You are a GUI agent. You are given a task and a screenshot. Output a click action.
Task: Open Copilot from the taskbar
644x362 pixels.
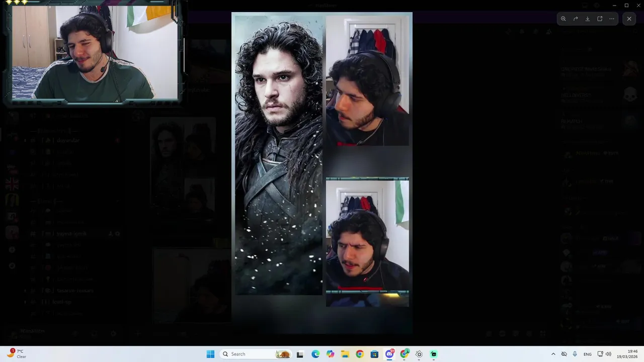coord(330,354)
